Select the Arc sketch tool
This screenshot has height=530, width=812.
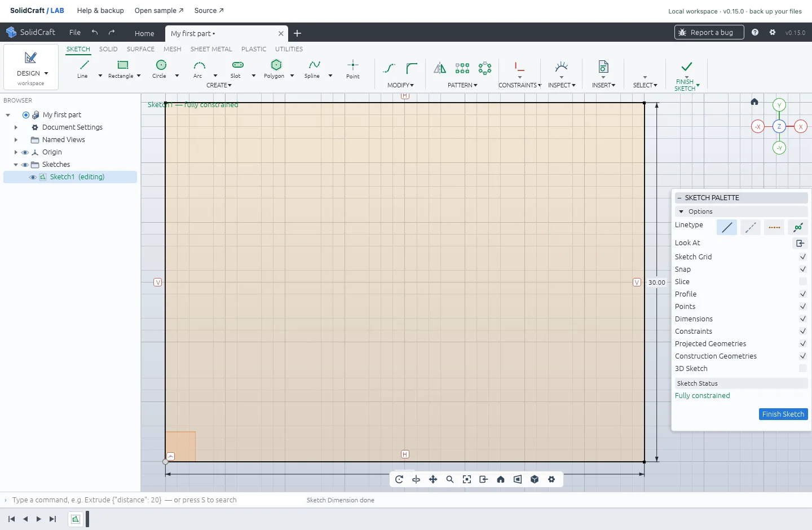point(198,69)
